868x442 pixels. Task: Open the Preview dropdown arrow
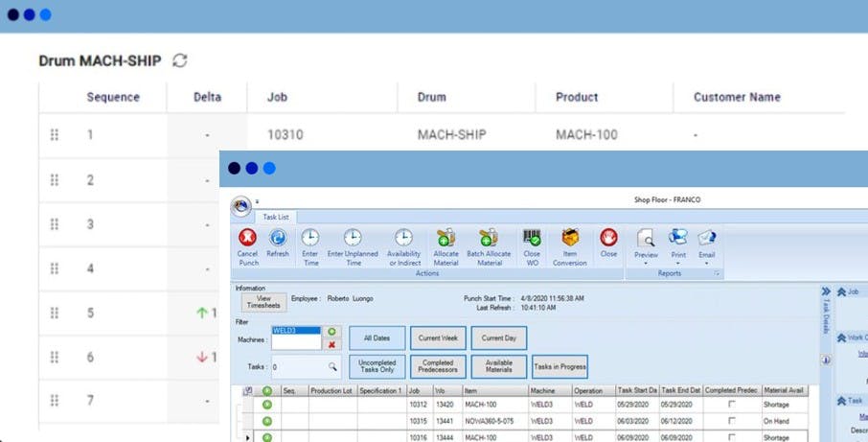646,264
